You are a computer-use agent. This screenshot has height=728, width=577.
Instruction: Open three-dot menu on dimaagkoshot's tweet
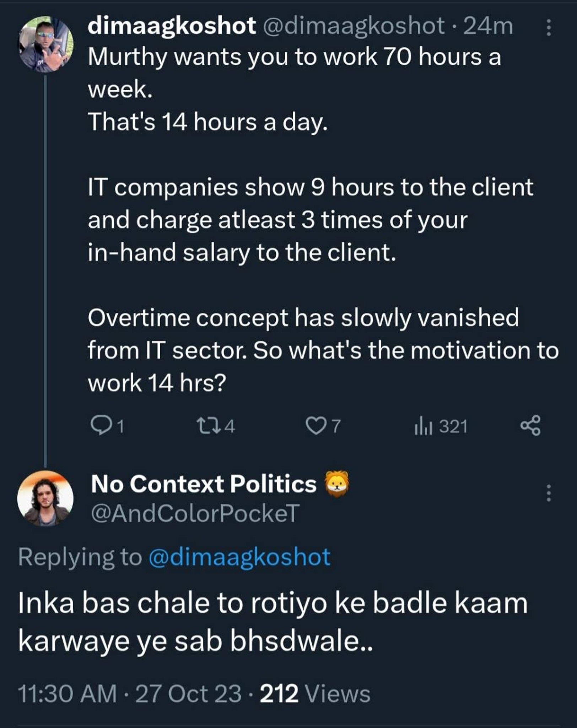pos(549,27)
